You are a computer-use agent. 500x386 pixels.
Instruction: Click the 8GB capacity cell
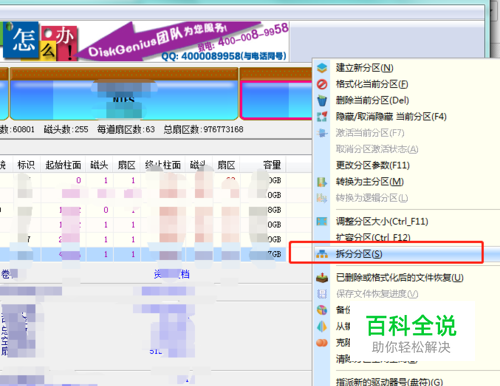coord(274,210)
